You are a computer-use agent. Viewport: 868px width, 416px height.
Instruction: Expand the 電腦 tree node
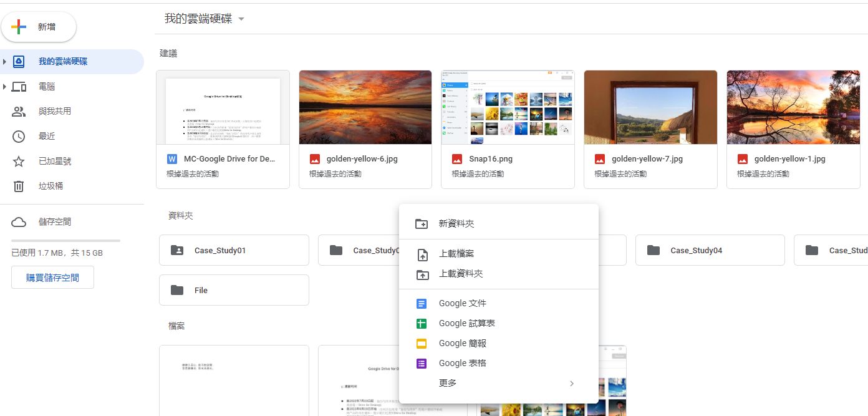click(5, 87)
